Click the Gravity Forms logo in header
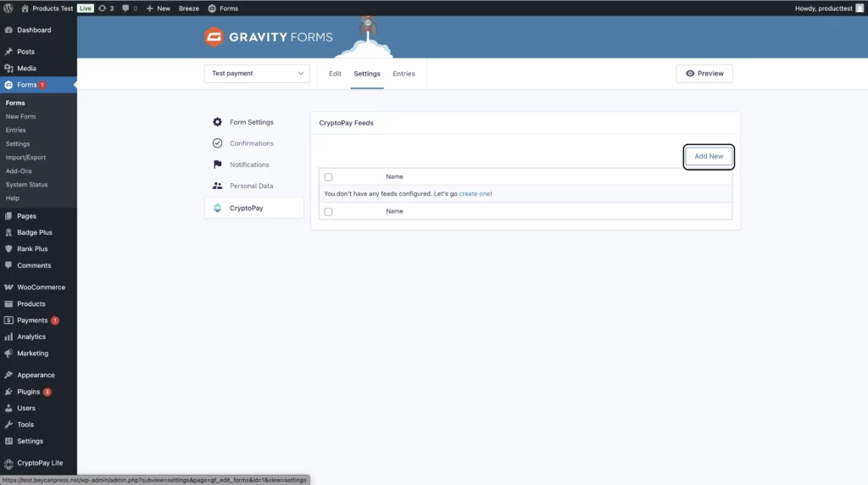Screen dimensions: 868x485 pyautogui.click(x=269, y=37)
